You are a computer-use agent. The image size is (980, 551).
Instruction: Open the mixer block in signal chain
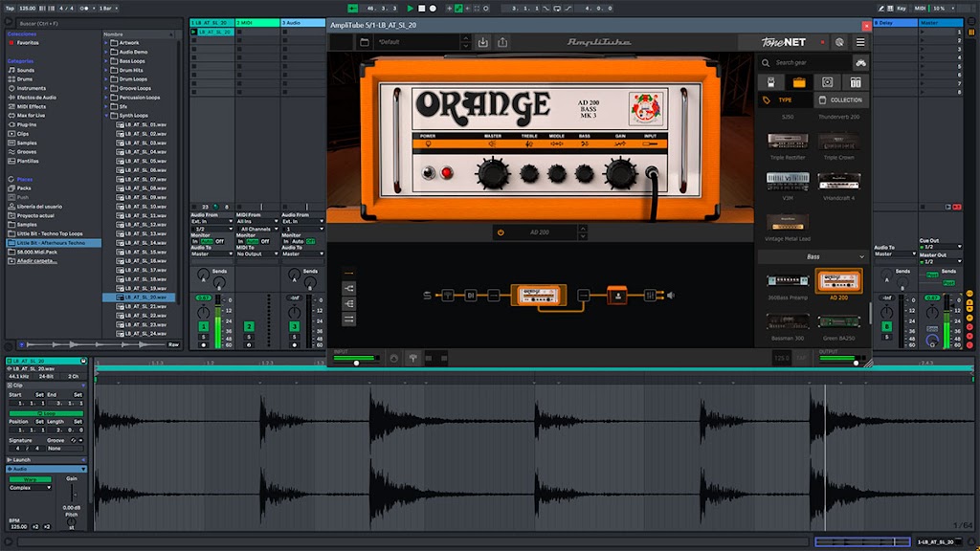pyautogui.click(x=650, y=296)
